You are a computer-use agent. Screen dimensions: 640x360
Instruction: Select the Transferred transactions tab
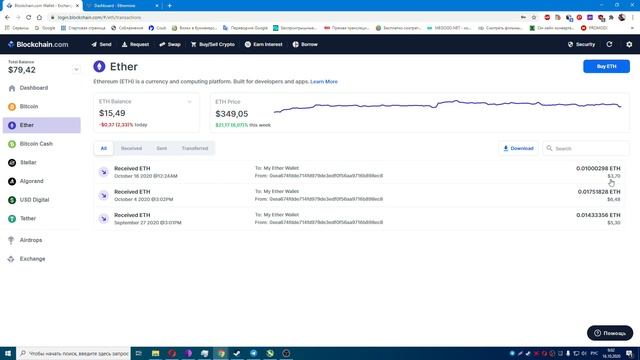coord(195,148)
